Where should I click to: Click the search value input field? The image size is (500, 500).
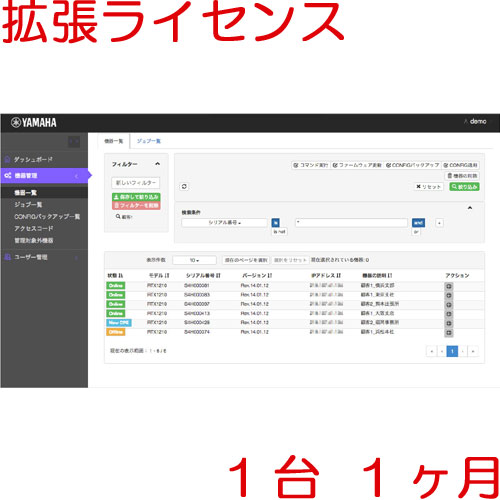351,223
